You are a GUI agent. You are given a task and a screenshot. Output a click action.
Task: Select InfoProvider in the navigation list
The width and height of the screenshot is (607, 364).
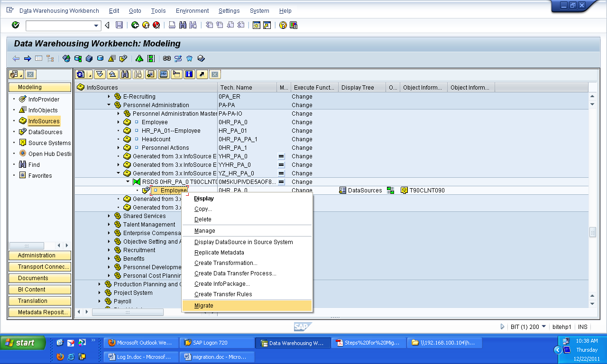coord(44,100)
